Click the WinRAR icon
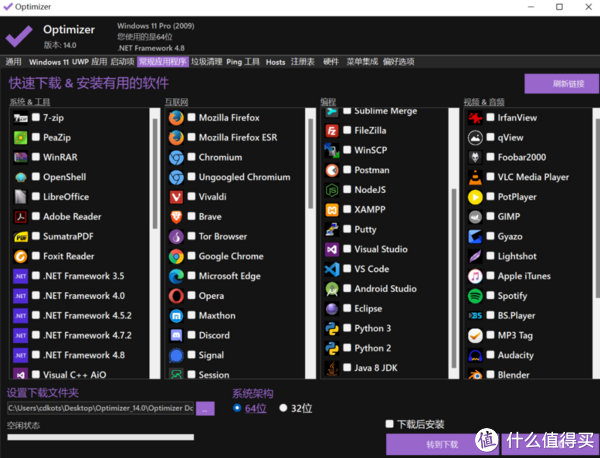The height and width of the screenshot is (458, 600). 21,157
